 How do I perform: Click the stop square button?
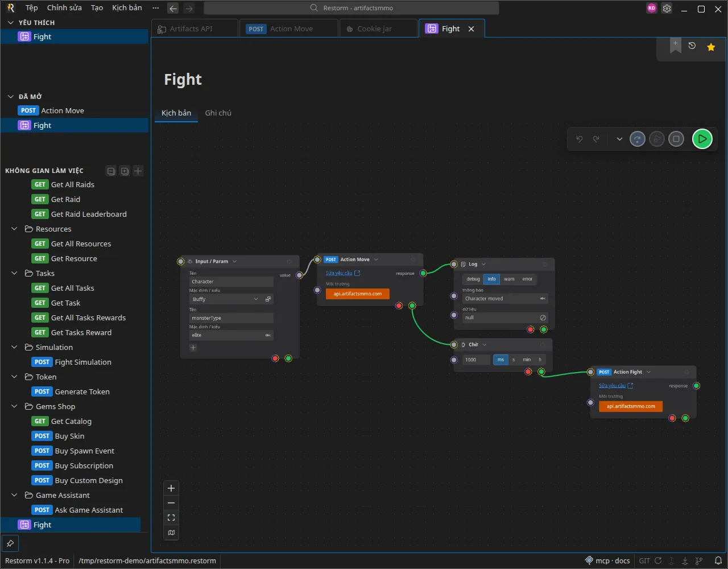tap(676, 139)
